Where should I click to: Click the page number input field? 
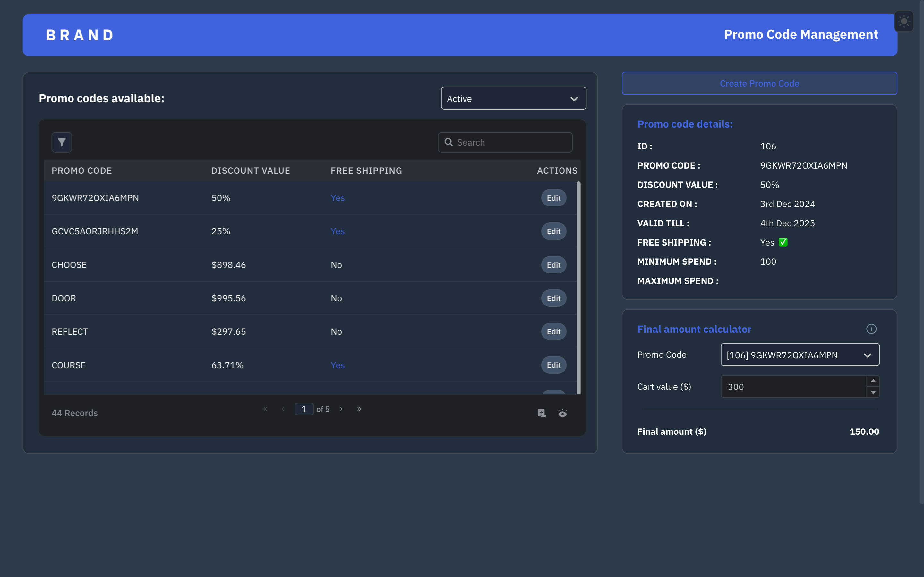[304, 409]
